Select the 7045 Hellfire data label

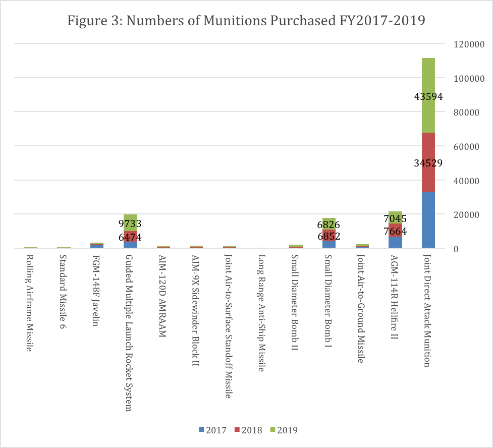[395, 218]
